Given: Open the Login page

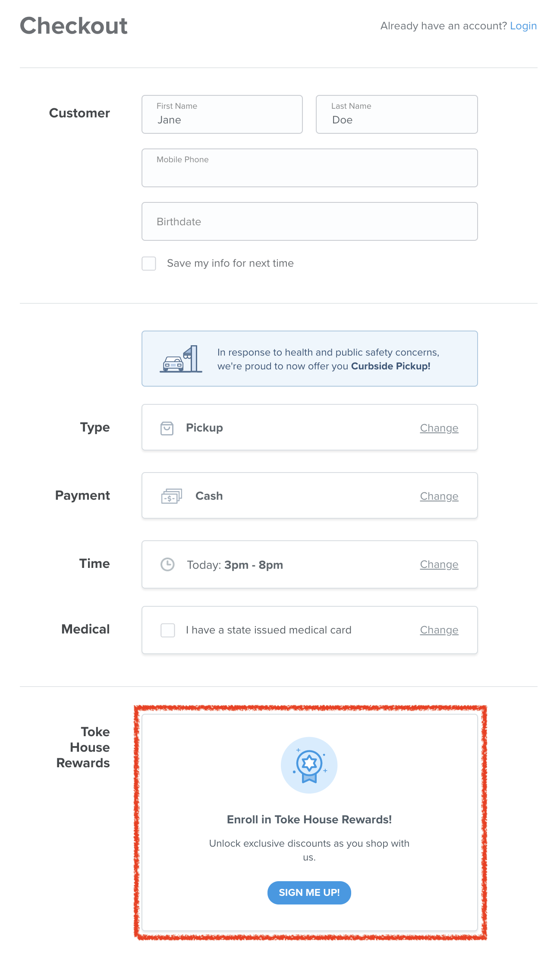Looking at the screenshot, I should (x=523, y=26).
